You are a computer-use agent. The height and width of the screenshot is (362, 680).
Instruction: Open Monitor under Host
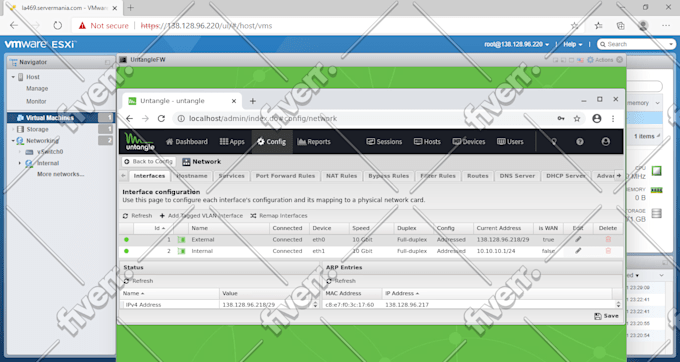pos(36,101)
